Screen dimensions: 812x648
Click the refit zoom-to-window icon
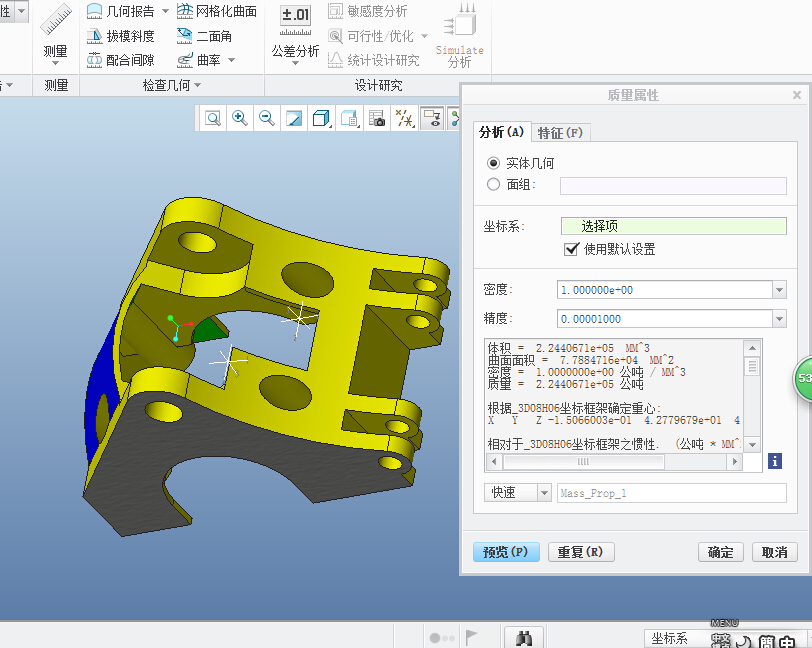coord(213,118)
